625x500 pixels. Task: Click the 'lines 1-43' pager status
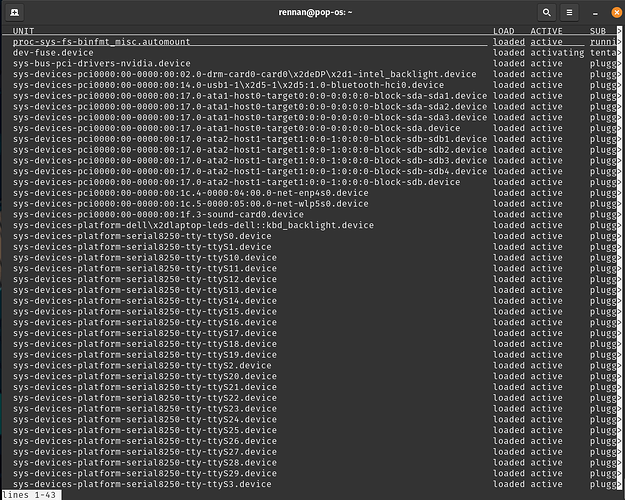[x=29, y=494]
